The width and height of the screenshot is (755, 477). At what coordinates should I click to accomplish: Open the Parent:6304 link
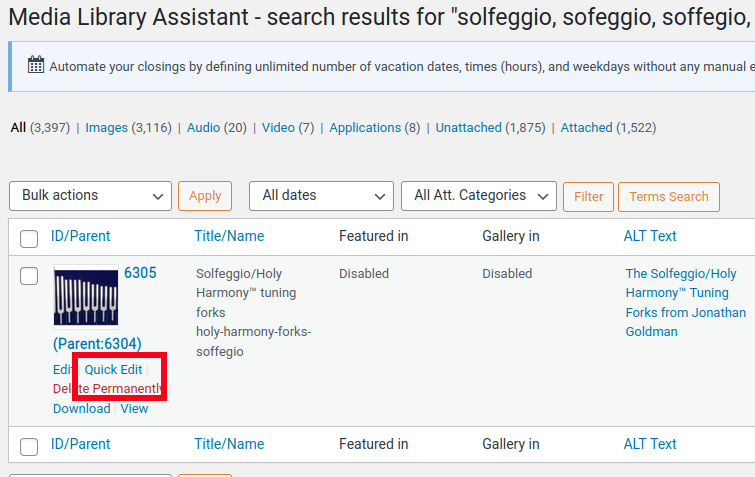[97, 344]
